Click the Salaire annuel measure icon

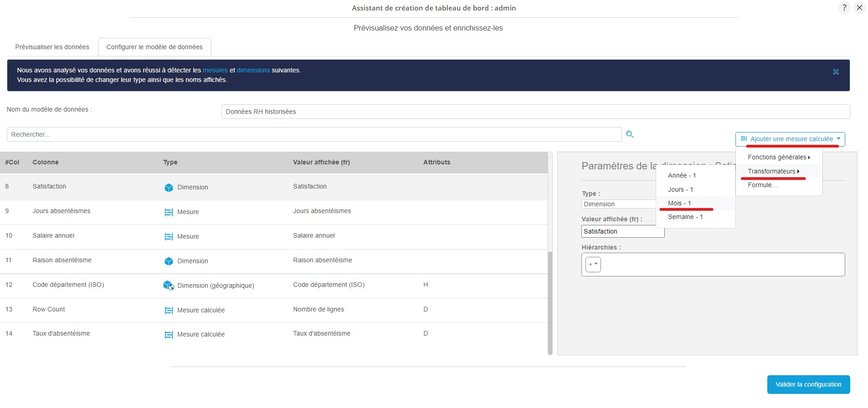pyautogui.click(x=169, y=237)
